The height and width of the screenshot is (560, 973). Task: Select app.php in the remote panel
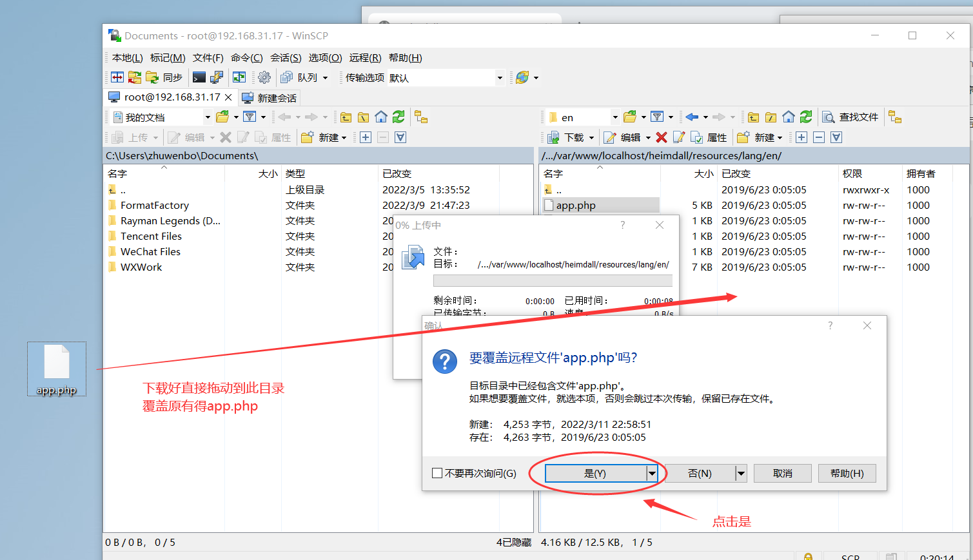tap(576, 205)
